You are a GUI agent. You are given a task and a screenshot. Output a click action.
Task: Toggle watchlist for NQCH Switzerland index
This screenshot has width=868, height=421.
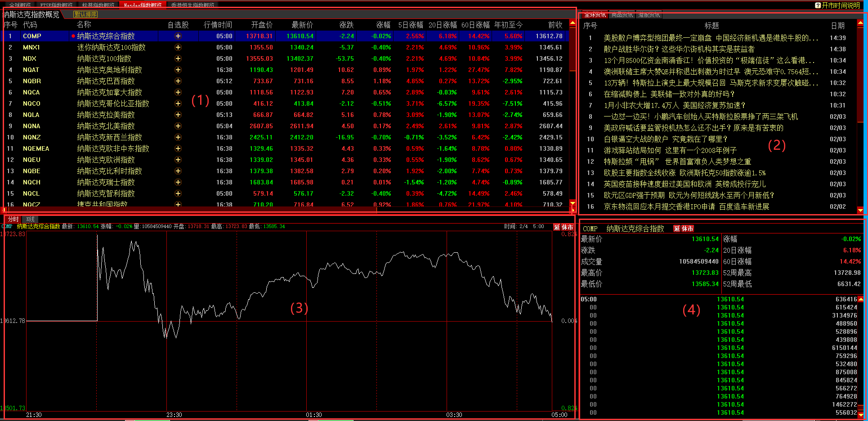coord(178,182)
